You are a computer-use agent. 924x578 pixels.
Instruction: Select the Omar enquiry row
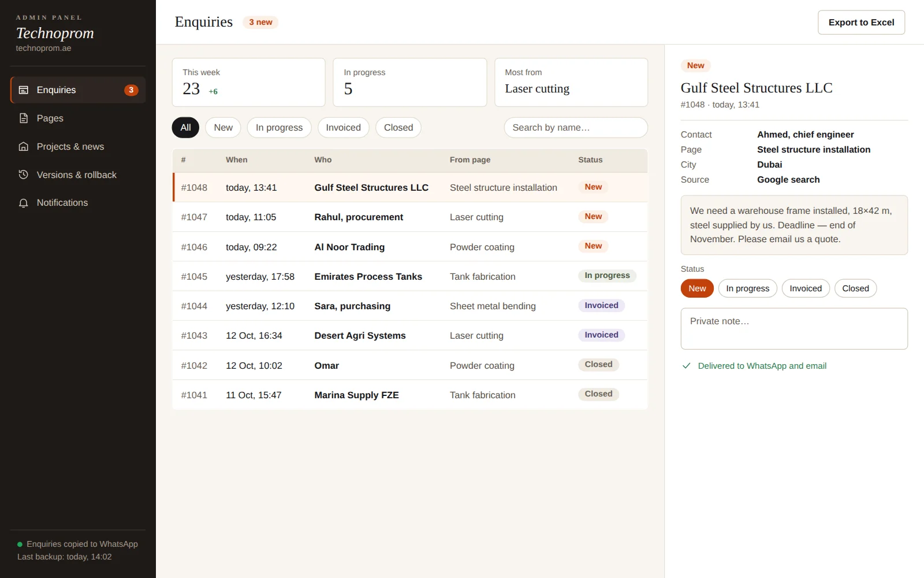coord(410,365)
